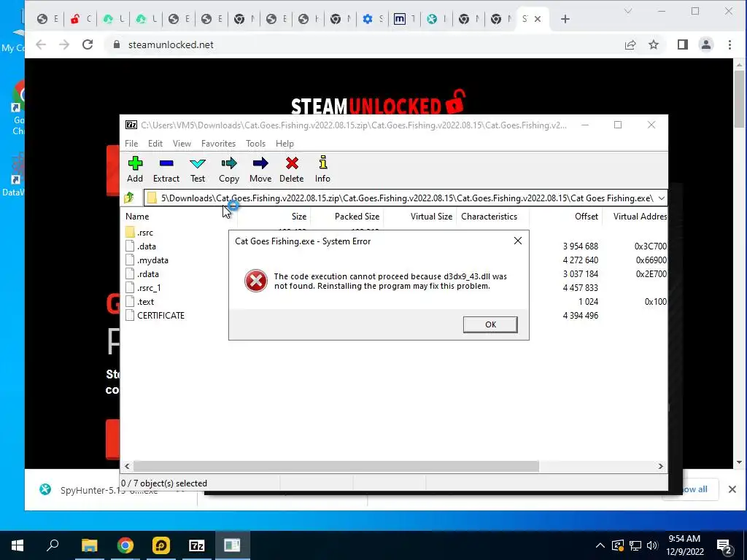Click Chrome's reload page button
Image resolution: width=747 pixels, height=560 pixels.
[88, 44]
